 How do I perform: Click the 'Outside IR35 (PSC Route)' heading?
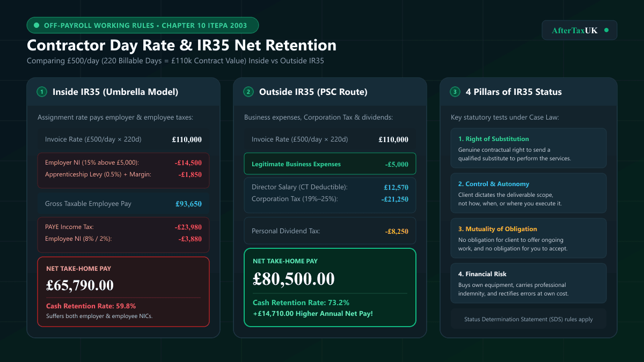(313, 92)
